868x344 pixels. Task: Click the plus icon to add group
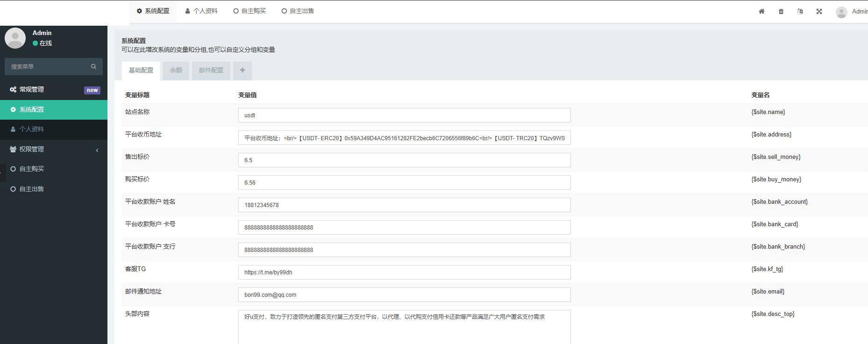[242, 70]
